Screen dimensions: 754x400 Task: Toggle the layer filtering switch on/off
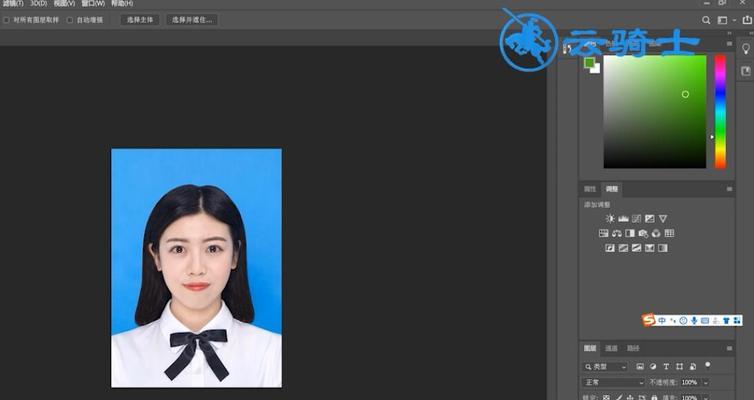point(708,365)
